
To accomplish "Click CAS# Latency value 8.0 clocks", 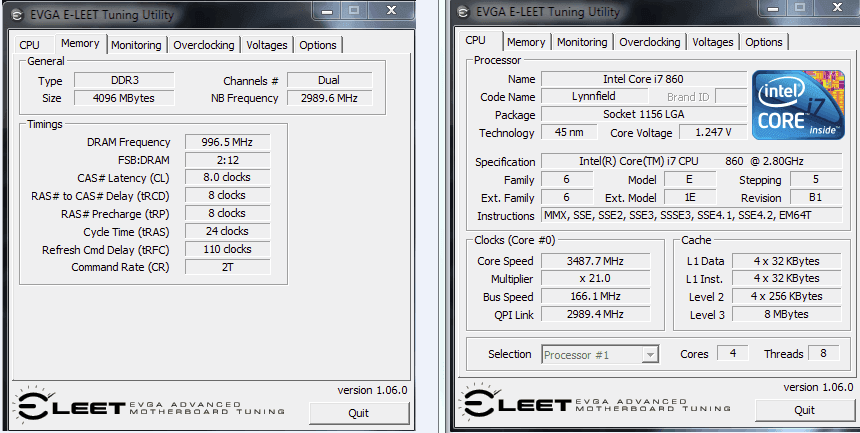I will coord(227,177).
